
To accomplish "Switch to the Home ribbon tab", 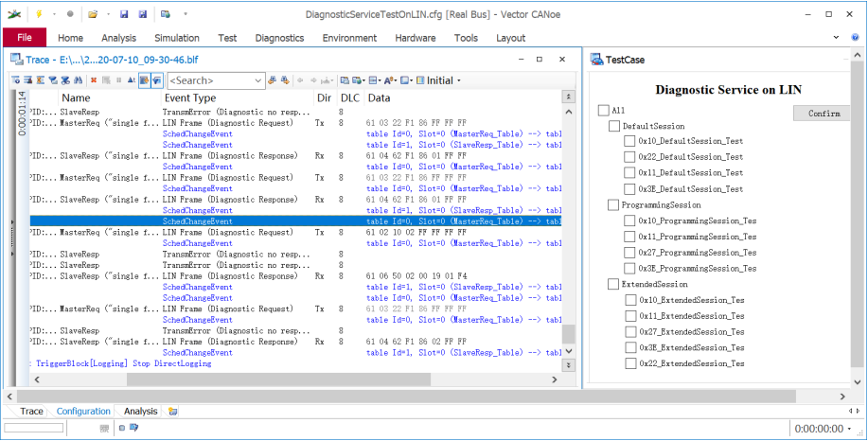I will click(x=70, y=38).
